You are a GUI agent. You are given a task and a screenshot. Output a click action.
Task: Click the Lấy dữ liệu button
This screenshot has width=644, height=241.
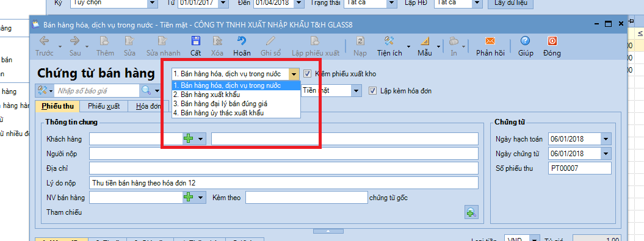pos(510,3)
